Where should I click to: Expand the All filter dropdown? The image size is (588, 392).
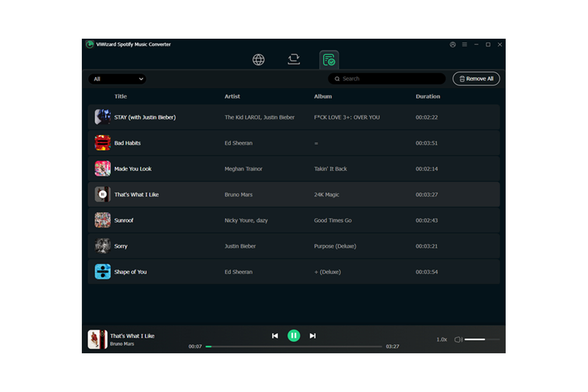coord(118,79)
